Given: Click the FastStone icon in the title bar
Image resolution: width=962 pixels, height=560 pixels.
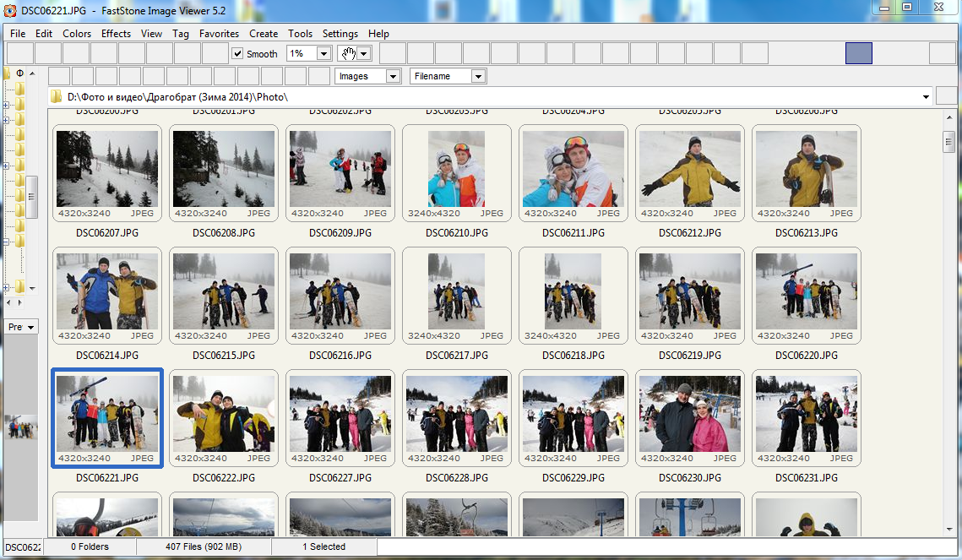Looking at the screenshot, I should (x=9, y=11).
